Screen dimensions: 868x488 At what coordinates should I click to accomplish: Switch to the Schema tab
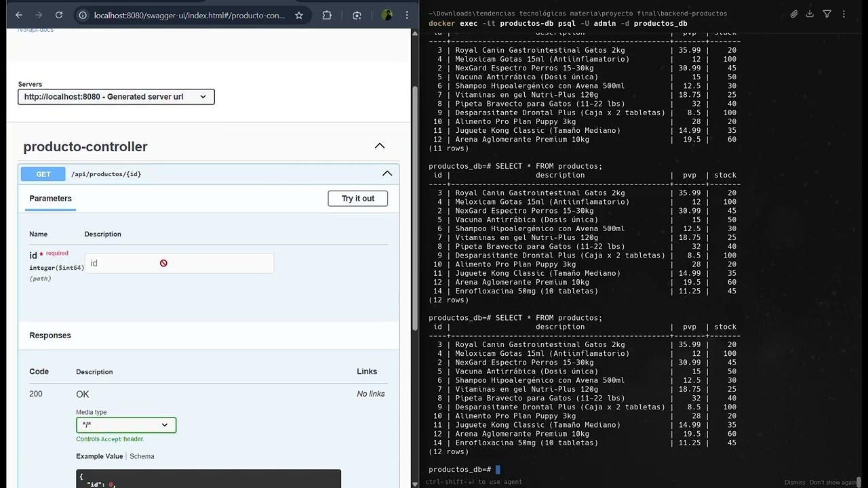coord(142,456)
